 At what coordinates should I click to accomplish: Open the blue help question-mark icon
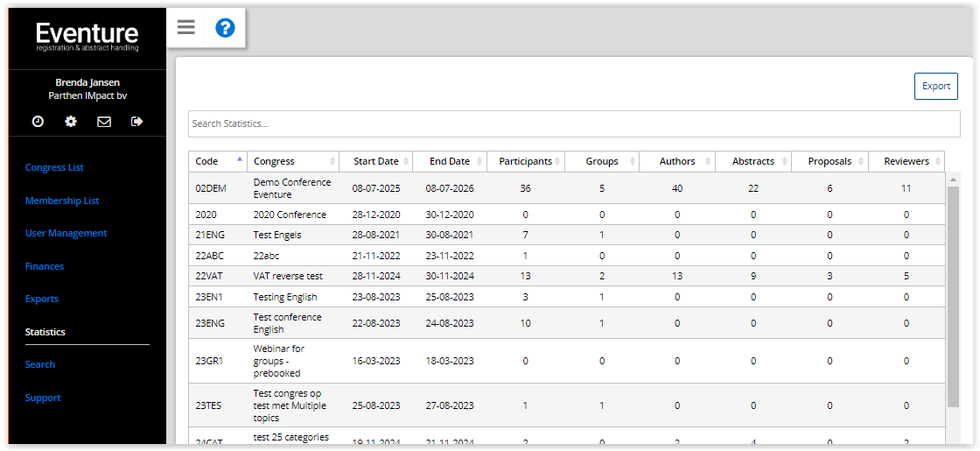[x=225, y=27]
